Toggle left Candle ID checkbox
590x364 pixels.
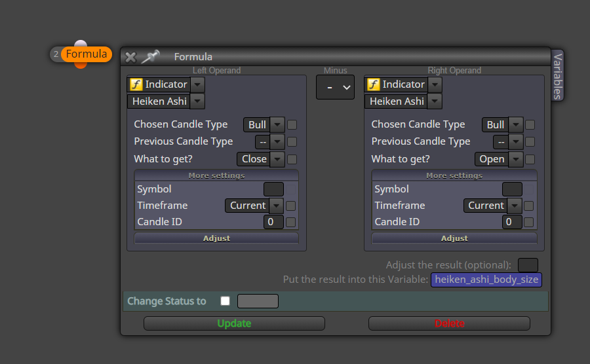290,223
